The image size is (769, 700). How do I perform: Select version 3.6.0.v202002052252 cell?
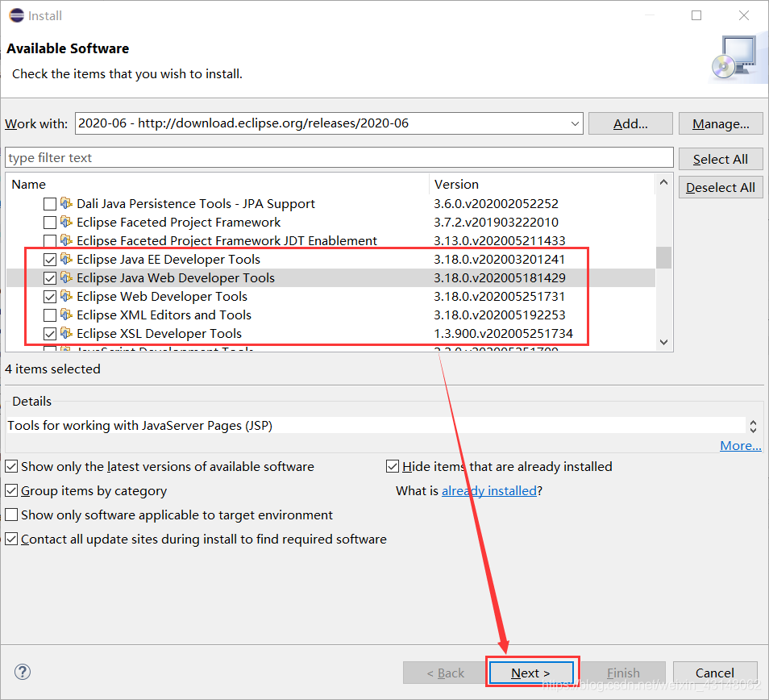tap(496, 203)
